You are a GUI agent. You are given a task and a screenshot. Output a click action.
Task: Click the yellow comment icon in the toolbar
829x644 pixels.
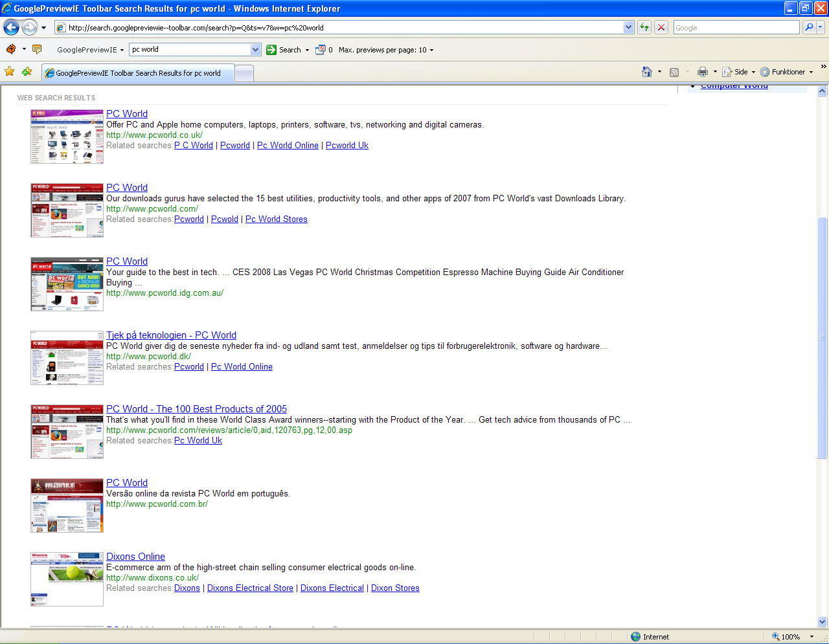point(37,49)
